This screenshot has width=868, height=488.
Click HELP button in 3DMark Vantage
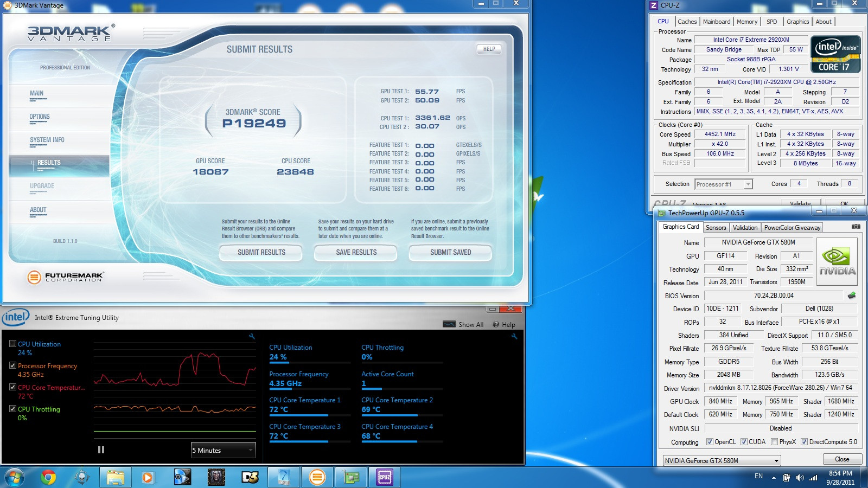pyautogui.click(x=489, y=49)
